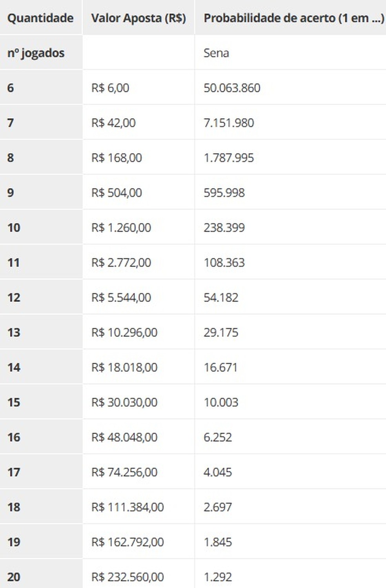Image resolution: width=386 pixels, height=588 pixels.
Task: Select the R$ 2.772,00 value
Action: pos(121,262)
